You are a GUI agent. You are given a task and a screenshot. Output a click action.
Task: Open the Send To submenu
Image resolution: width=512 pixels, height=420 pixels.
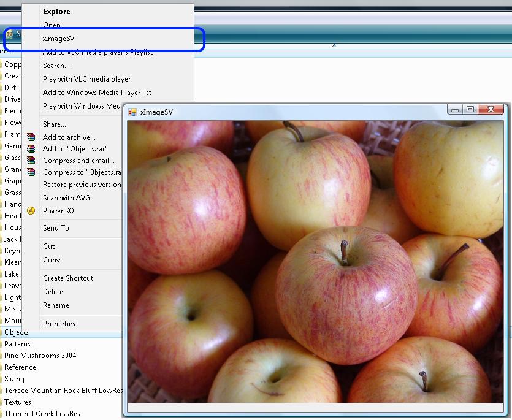tap(56, 228)
